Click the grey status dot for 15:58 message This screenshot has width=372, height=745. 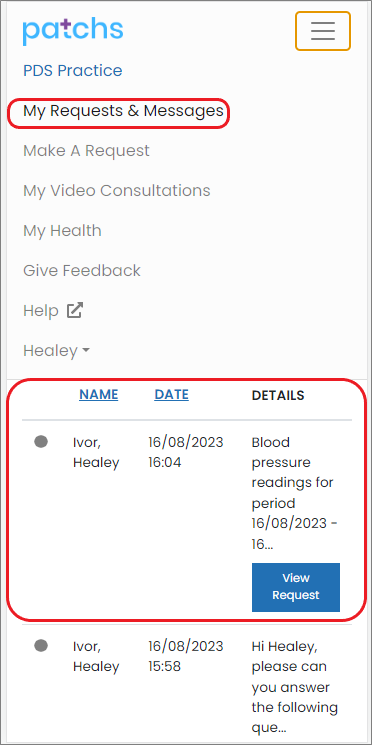(41, 646)
